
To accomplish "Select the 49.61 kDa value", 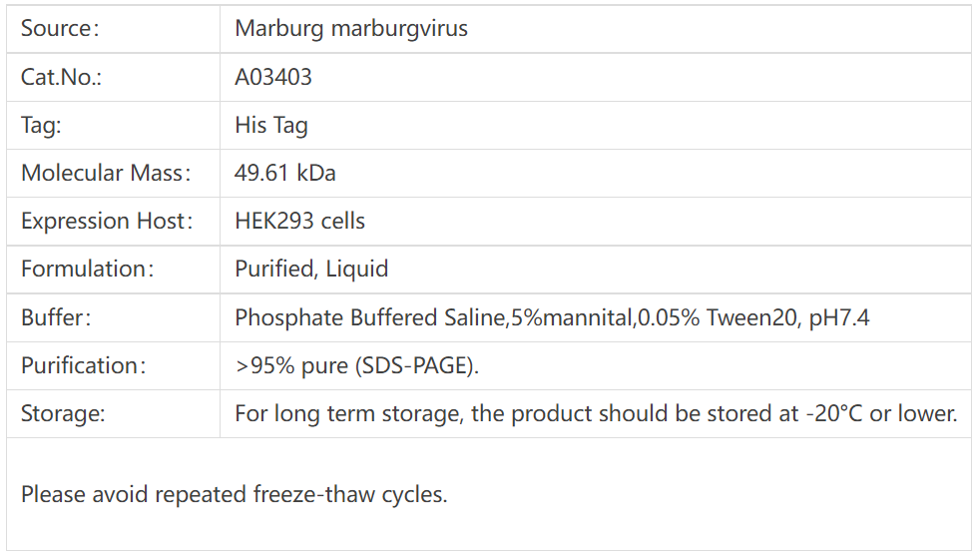I will (x=285, y=173).
